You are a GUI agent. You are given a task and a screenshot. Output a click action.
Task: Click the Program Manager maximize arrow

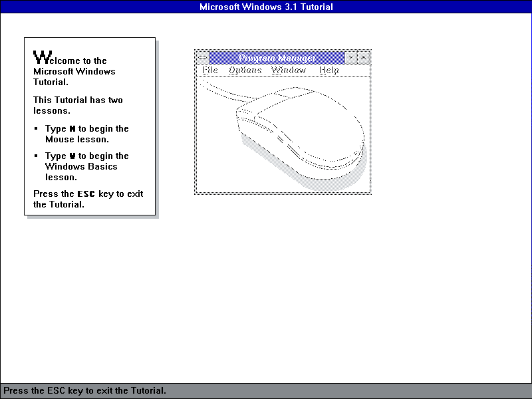[x=363, y=58]
